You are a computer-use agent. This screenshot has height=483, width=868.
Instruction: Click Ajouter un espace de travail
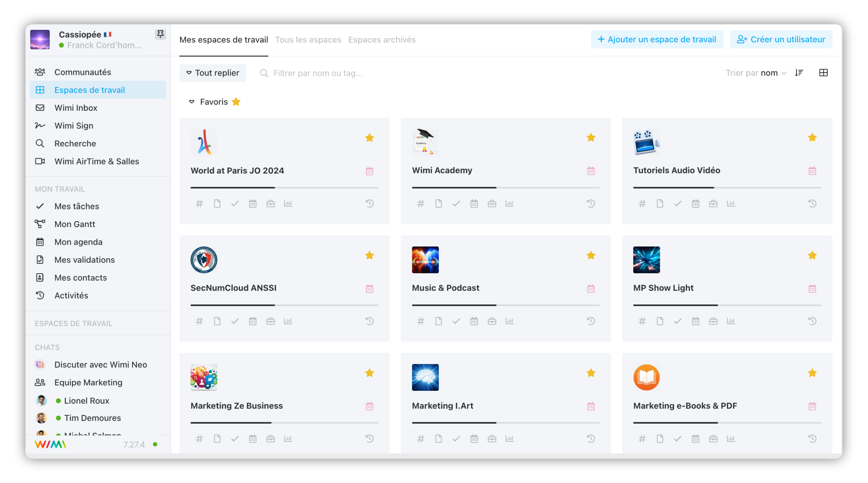pyautogui.click(x=657, y=39)
